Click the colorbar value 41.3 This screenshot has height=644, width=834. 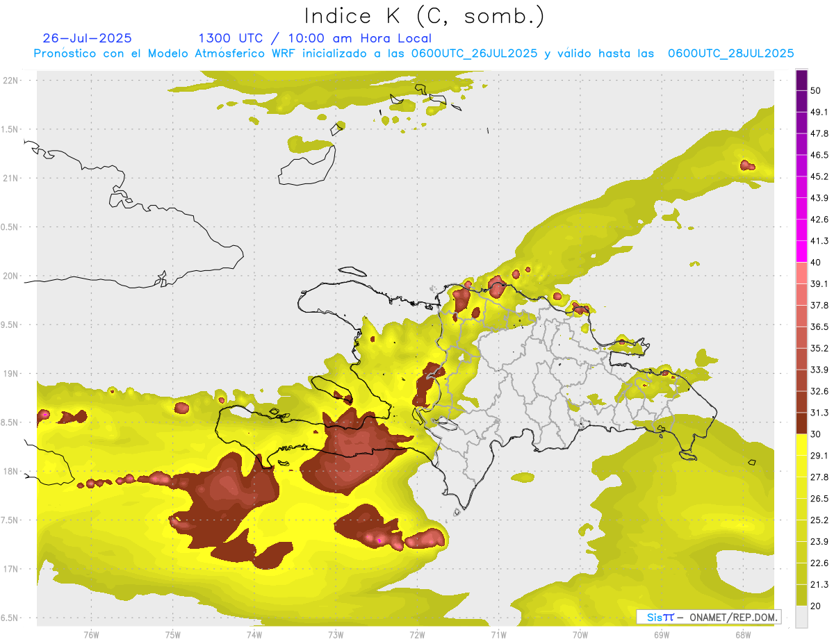click(x=819, y=241)
